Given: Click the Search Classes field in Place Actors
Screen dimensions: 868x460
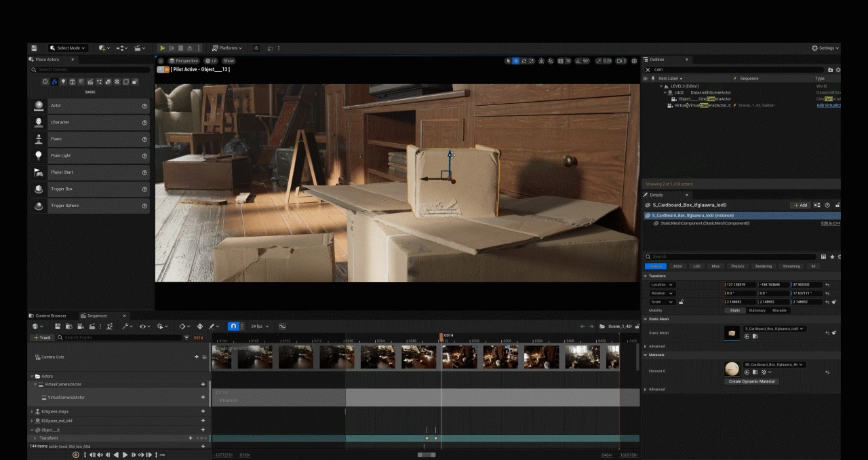Looking at the screenshot, I should click(90, 69).
